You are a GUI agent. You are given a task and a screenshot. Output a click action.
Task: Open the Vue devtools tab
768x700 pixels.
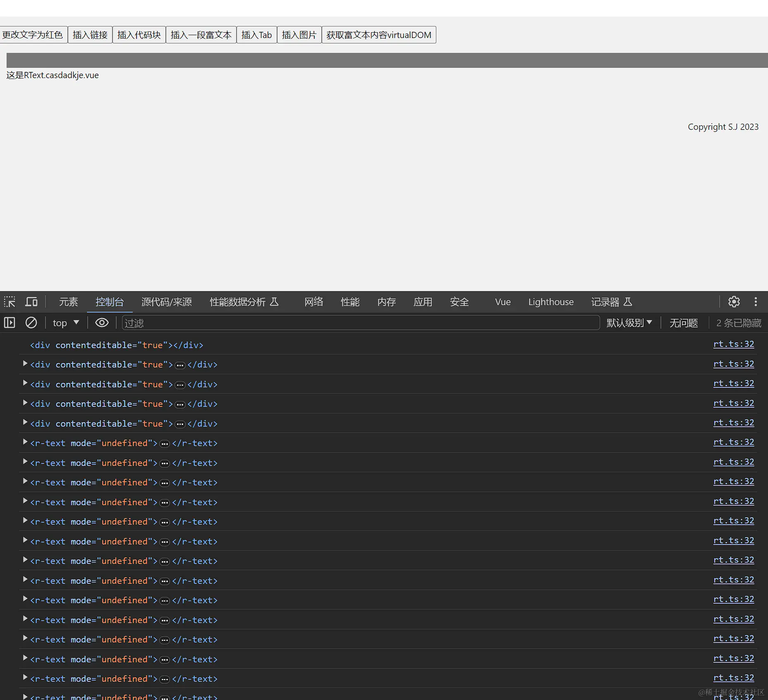click(x=503, y=302)
